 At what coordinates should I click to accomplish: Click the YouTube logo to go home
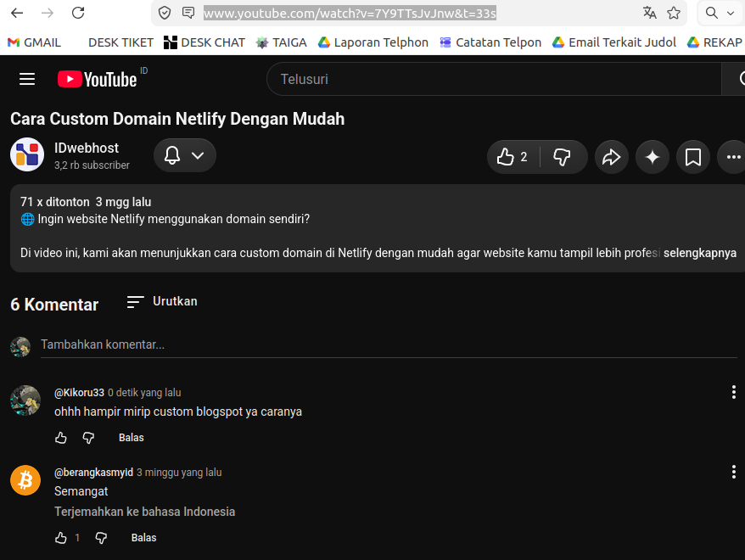98,79
